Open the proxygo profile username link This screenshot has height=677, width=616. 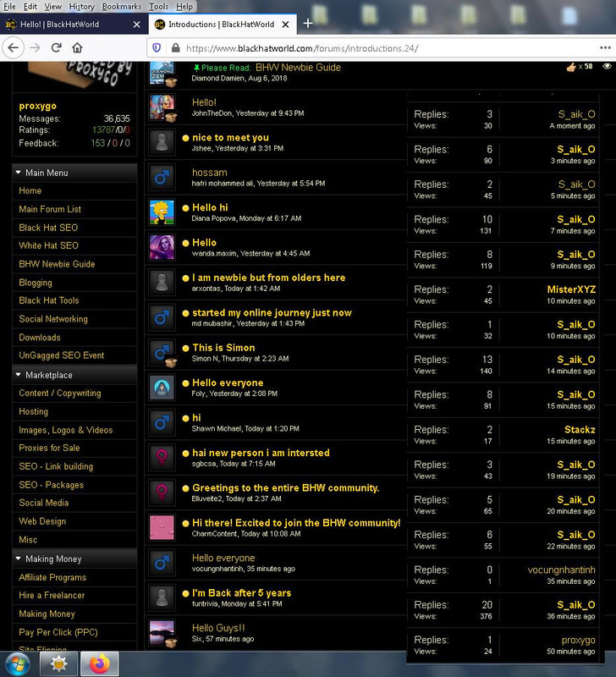[37, 106]
